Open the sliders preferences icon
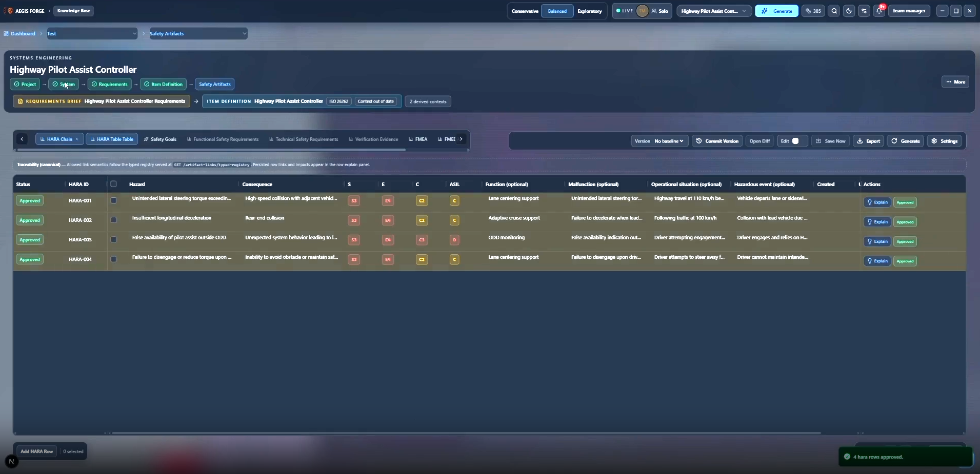Image resolution: width=980 pixels, height=474 pixels. [x=864, y=11]
